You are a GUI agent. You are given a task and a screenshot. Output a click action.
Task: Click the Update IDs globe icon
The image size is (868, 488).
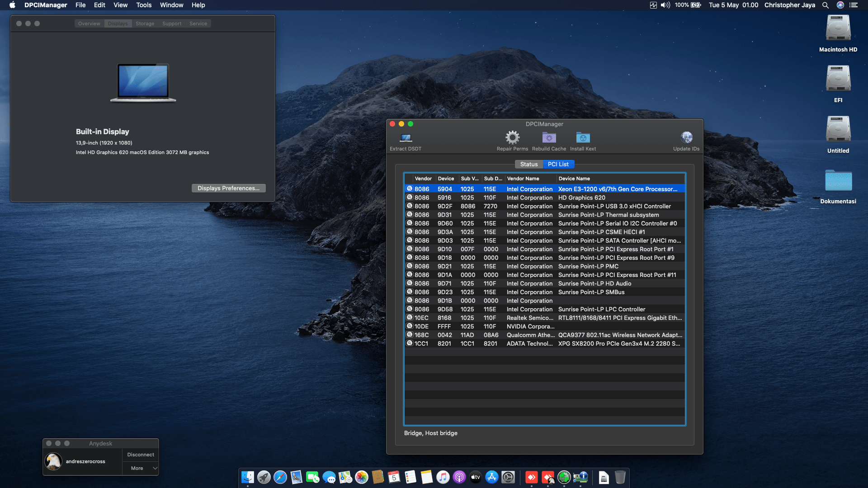pos(686,137)
